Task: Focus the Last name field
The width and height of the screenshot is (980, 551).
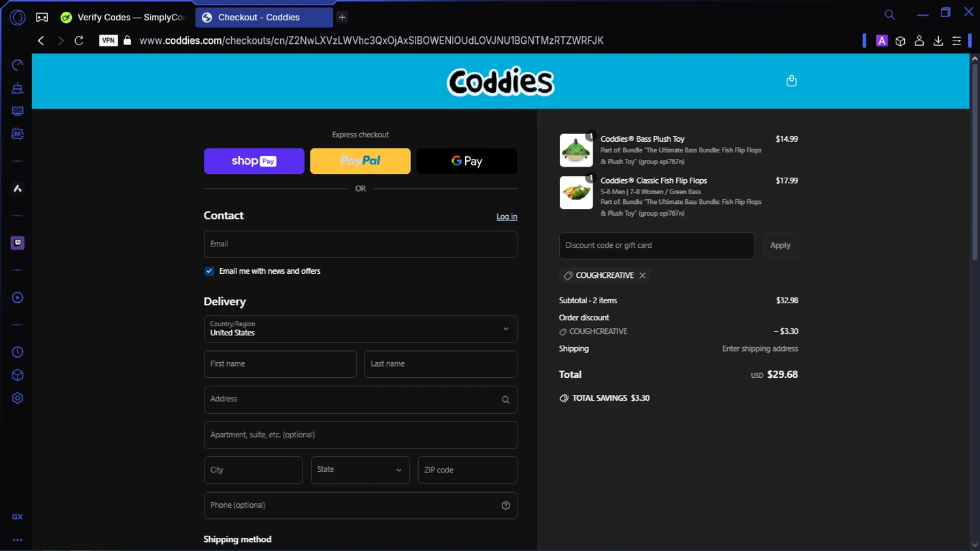Action: (440, 364)
